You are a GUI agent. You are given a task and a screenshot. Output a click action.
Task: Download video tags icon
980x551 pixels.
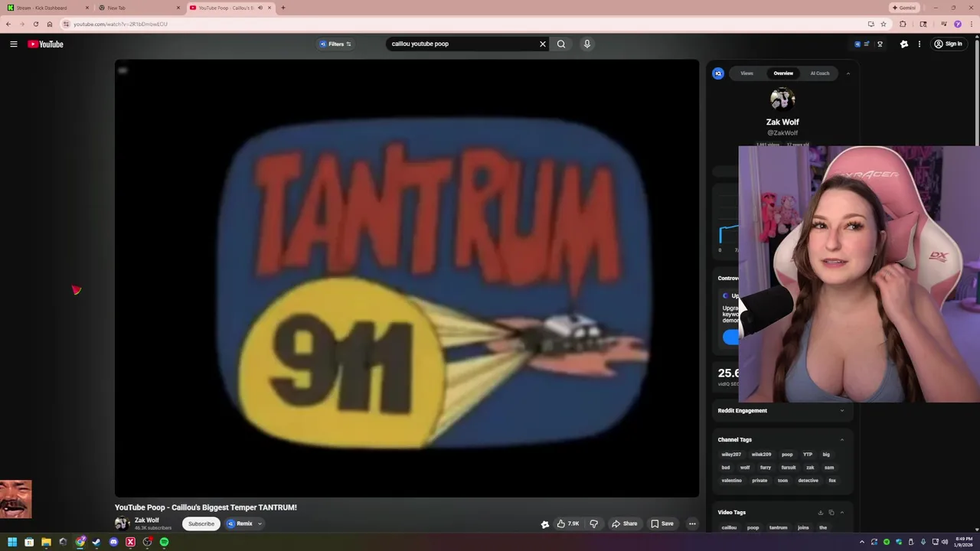click(x=821, y=513)
